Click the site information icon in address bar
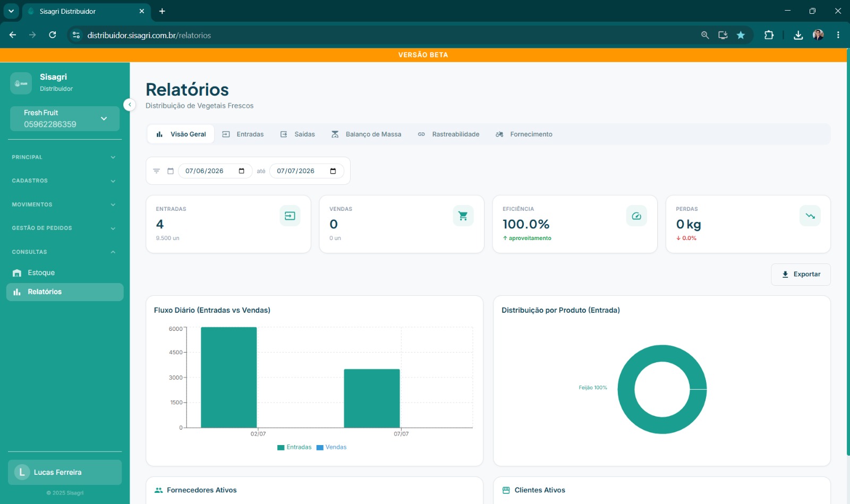 click(76, 35)
